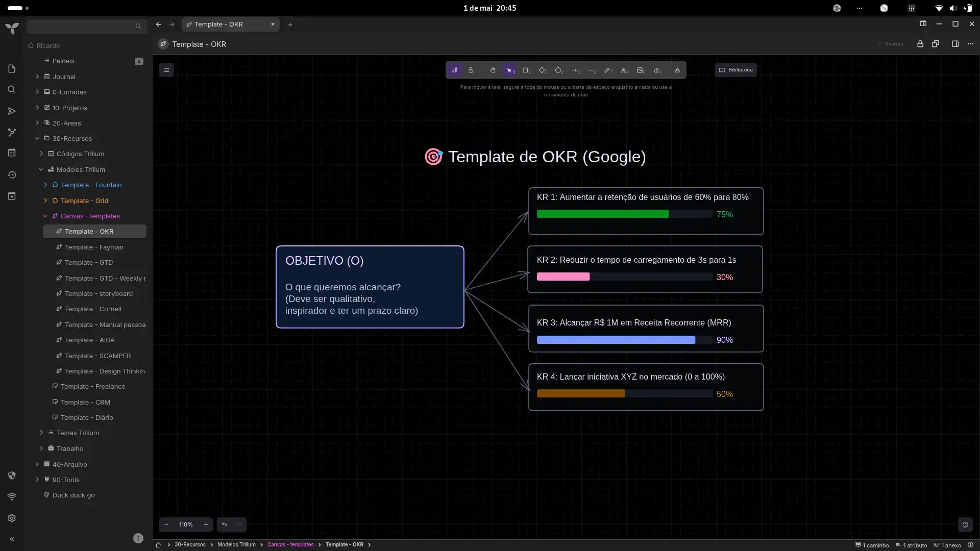Expand the Journal tree node
980x551 pixels.
tap(37, 77)
